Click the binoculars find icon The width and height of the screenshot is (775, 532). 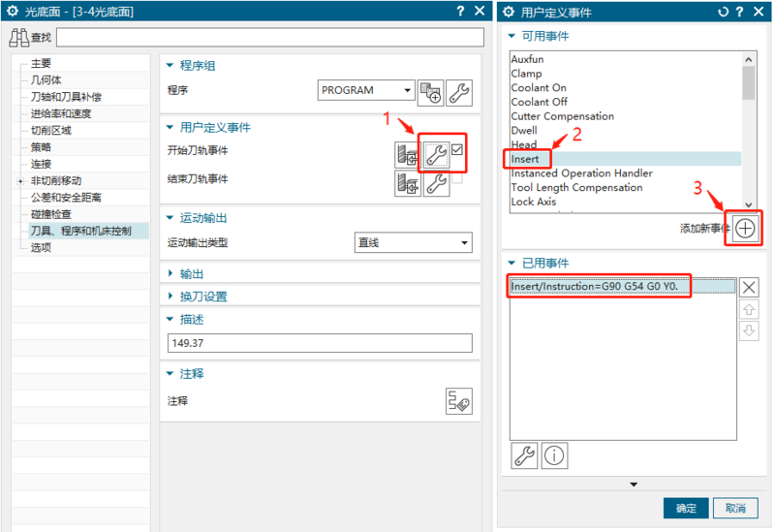[19, 38]
